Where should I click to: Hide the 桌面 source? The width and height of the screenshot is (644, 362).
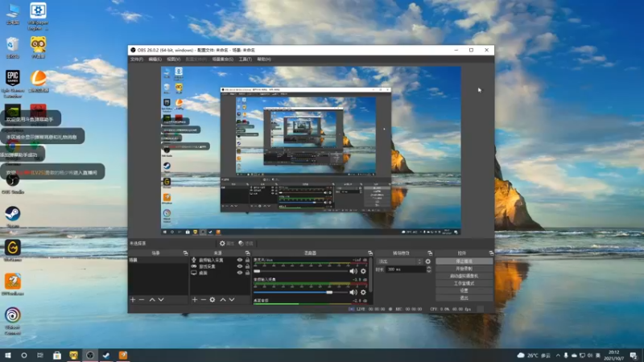point(240,273)
